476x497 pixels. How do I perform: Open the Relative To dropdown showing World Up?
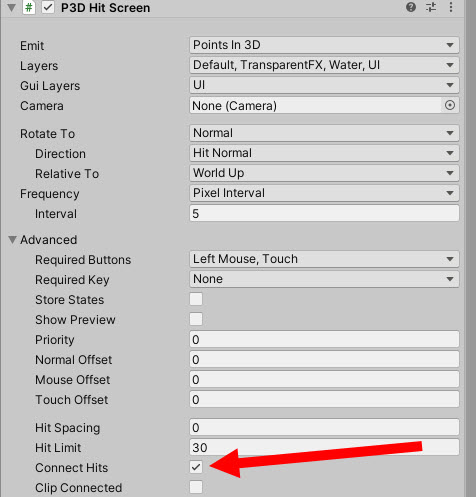tap(324, 173)
